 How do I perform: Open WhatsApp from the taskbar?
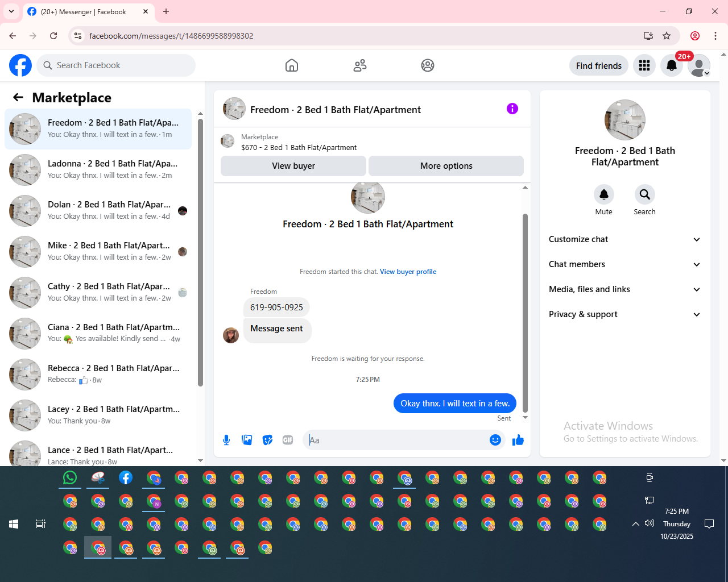tap(70, 478)
